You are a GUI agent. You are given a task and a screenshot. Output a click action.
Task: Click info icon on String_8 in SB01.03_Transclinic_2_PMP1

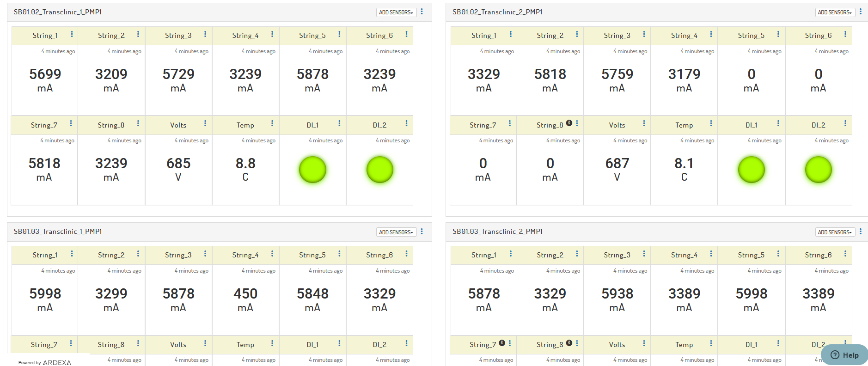pyautogui.click(x=569, y=343)
